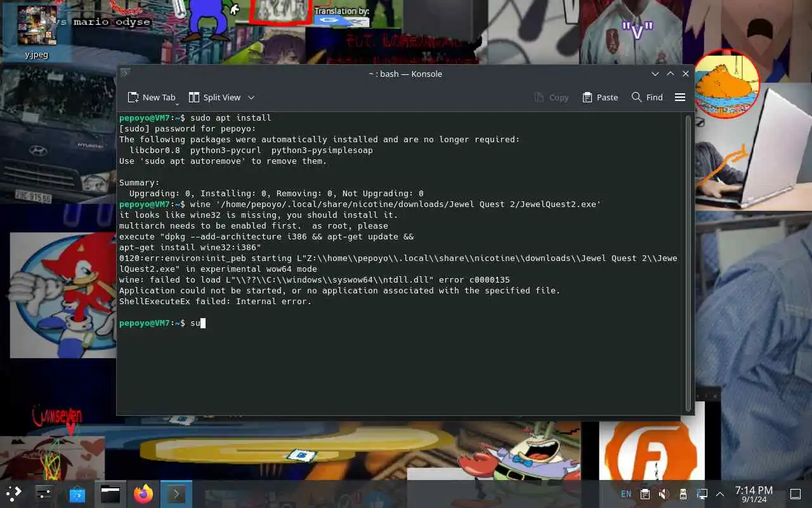This screenshot has width=812, height=508.
Task: Maximize the Konsole window
Action: coord(671,74)
